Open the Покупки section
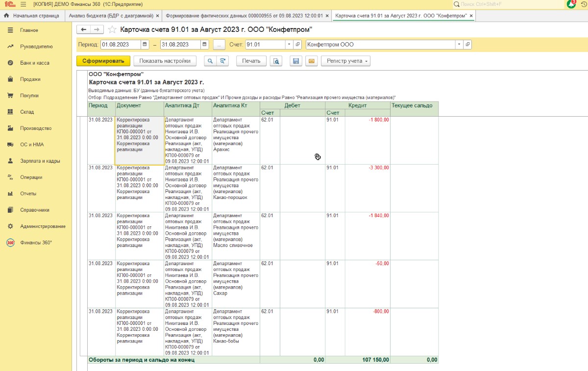Image resolution: width=588 pixels, height=371 pixels. 29,96
